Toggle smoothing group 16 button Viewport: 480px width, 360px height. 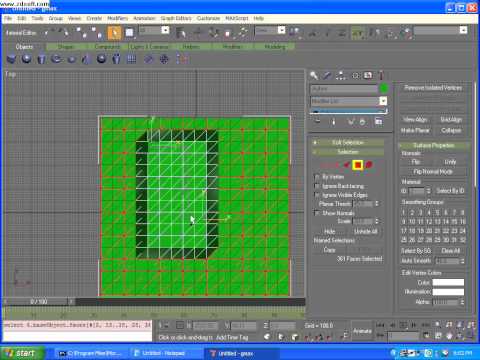click(463, 222)
